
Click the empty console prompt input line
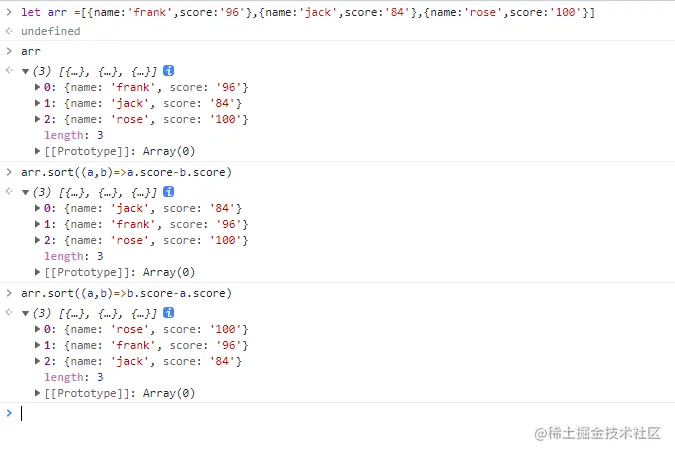[x=300, y=413]
